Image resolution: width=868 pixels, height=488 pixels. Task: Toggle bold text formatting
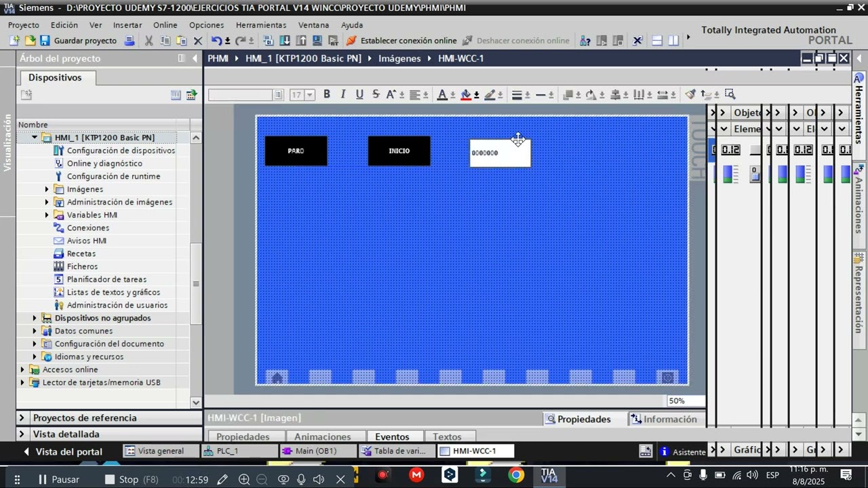327,94
